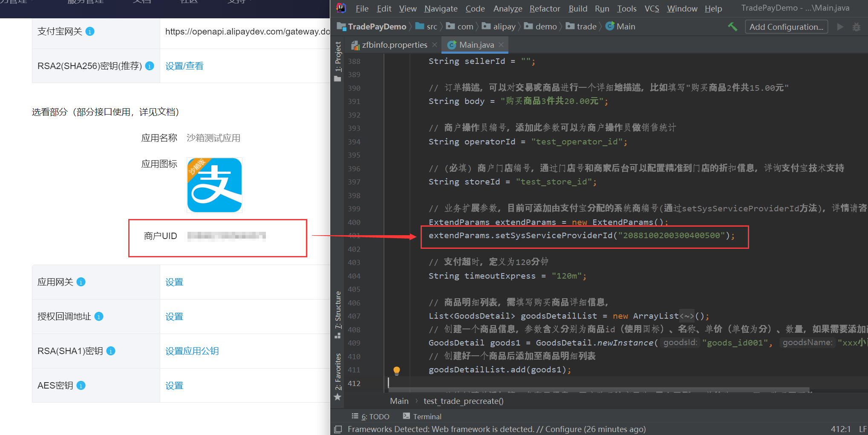Select the com package breadcrumb
Screen dimensions: 868x435
pyautogui.click(x=460, y=26)
